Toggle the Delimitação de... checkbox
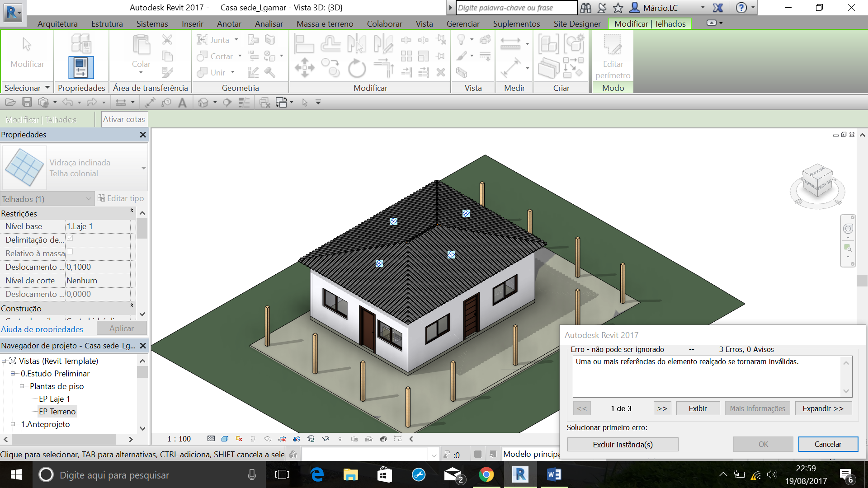 click(70, 239)
